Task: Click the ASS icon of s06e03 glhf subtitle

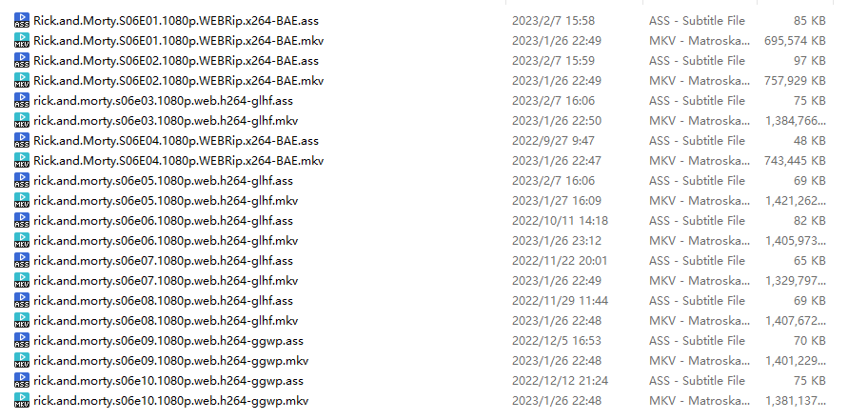Action: pyautogui.click(x=22, y=101)
